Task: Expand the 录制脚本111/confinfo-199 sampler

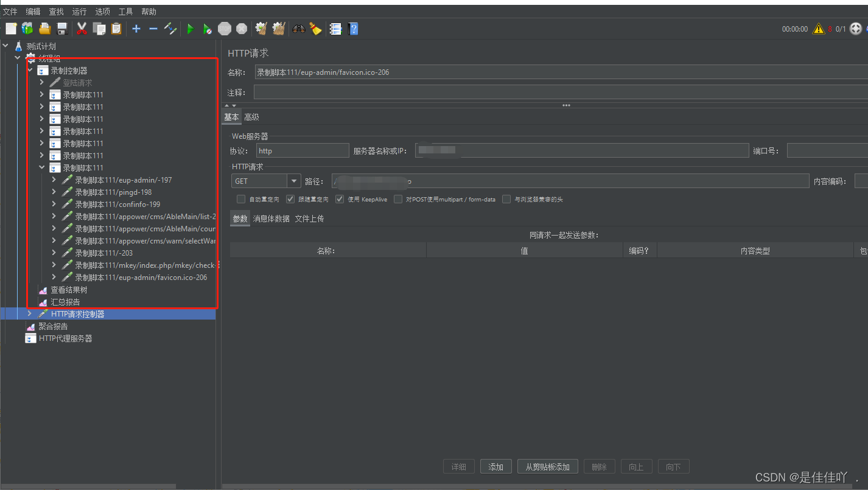Action: (54, 204)
